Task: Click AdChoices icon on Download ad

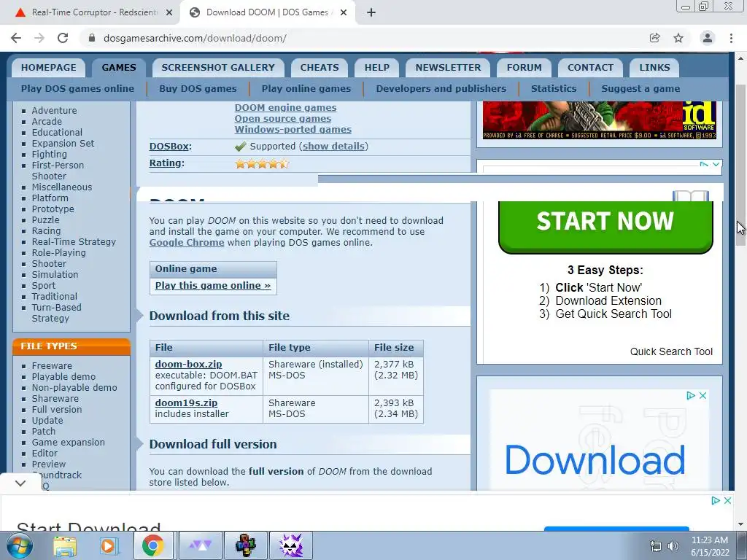Action: point(690,396)
